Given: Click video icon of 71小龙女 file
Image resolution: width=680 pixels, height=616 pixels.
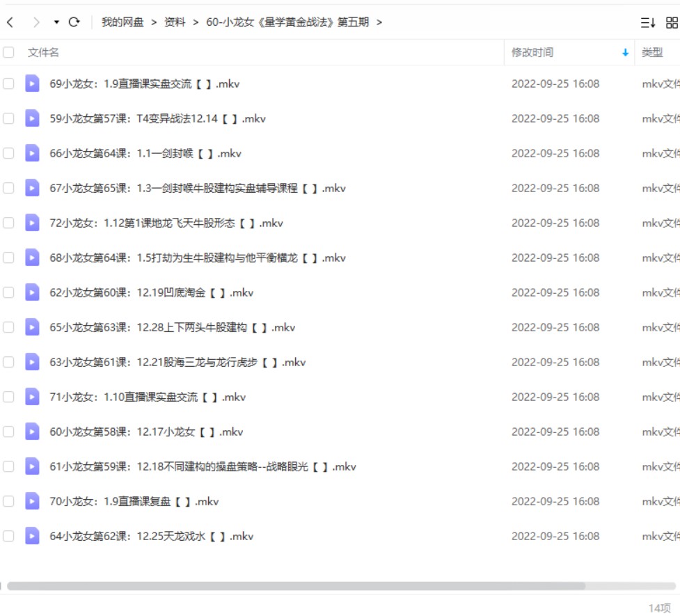Looking at the screenshot, I should pos(32,397).
